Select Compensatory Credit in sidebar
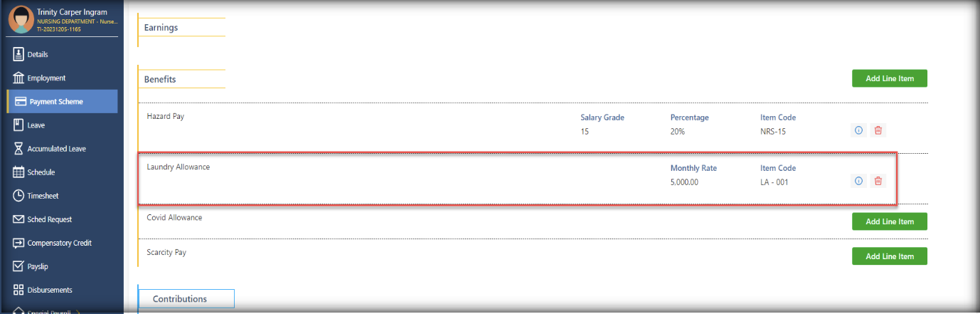The width and height of the screenshot is (980, 314). (60, 243)
